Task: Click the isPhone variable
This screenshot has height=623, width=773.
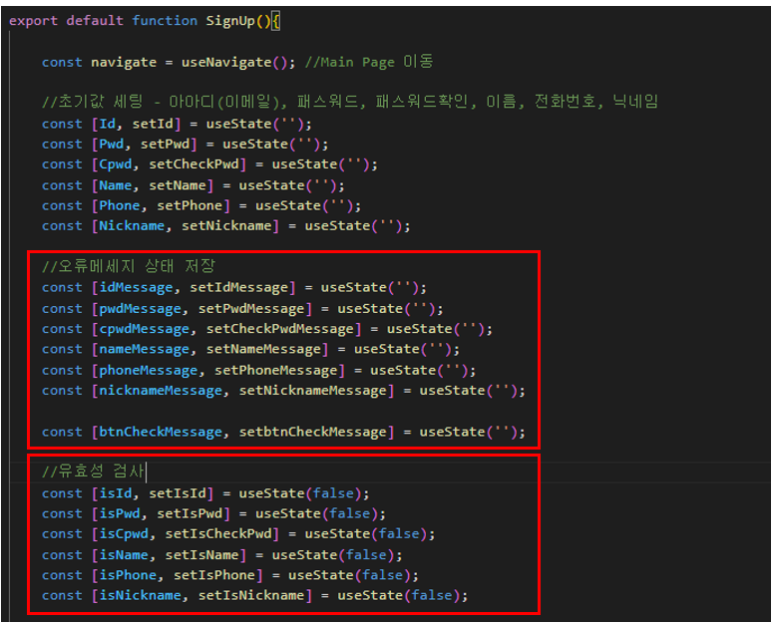Action: [x=128, y=576]
